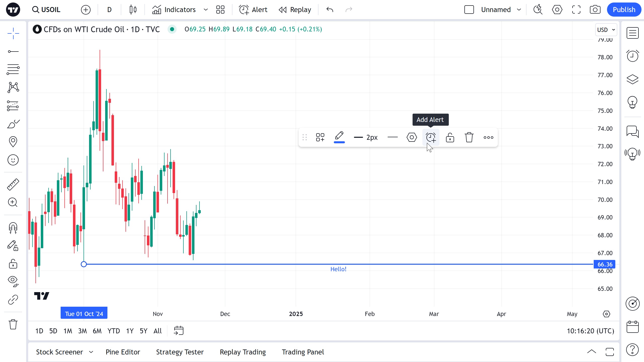Toggle magnet mode in sidebar
This screenshot has height=362, width=644.
[x=13, y=228]
